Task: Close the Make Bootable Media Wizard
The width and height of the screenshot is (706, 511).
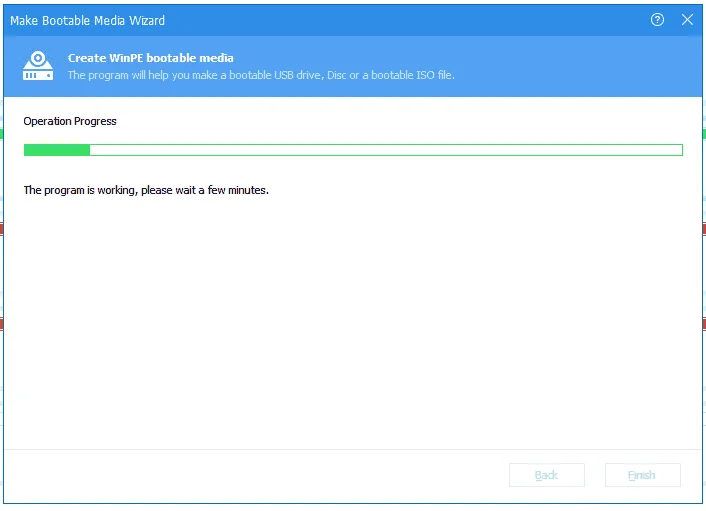Action: pos(687,20)
